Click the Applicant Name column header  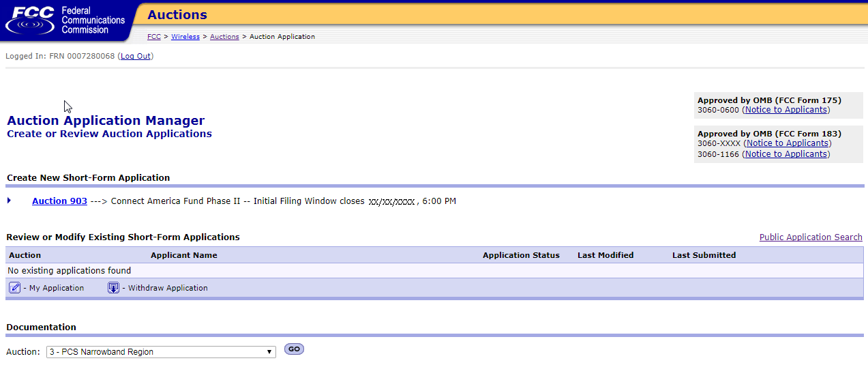point(184,255)
